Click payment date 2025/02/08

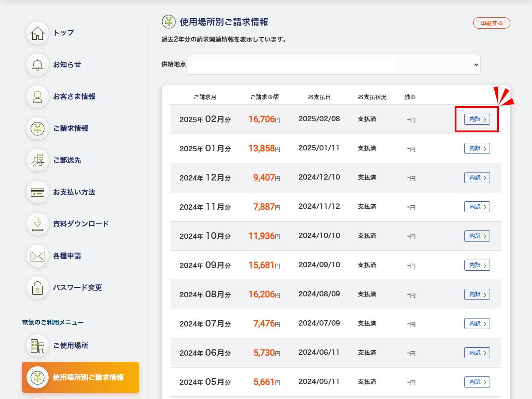(319, 119)
